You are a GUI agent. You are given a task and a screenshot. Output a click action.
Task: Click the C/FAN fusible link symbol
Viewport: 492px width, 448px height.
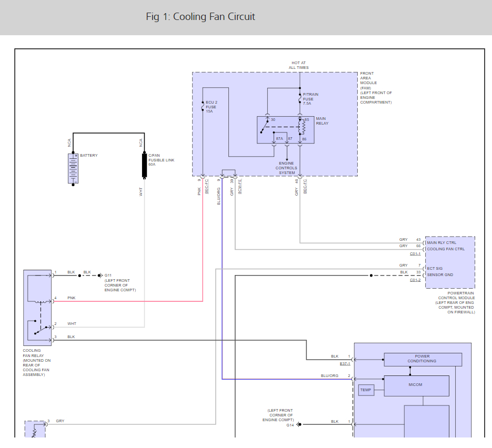pyautogui.click(x=144, y=165)
